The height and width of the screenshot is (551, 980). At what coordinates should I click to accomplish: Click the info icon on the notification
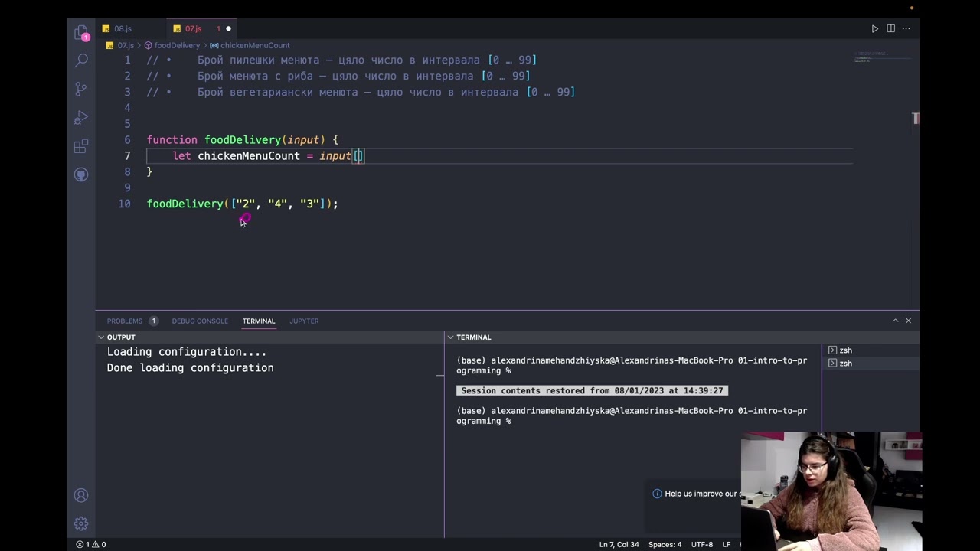point(657,494)
